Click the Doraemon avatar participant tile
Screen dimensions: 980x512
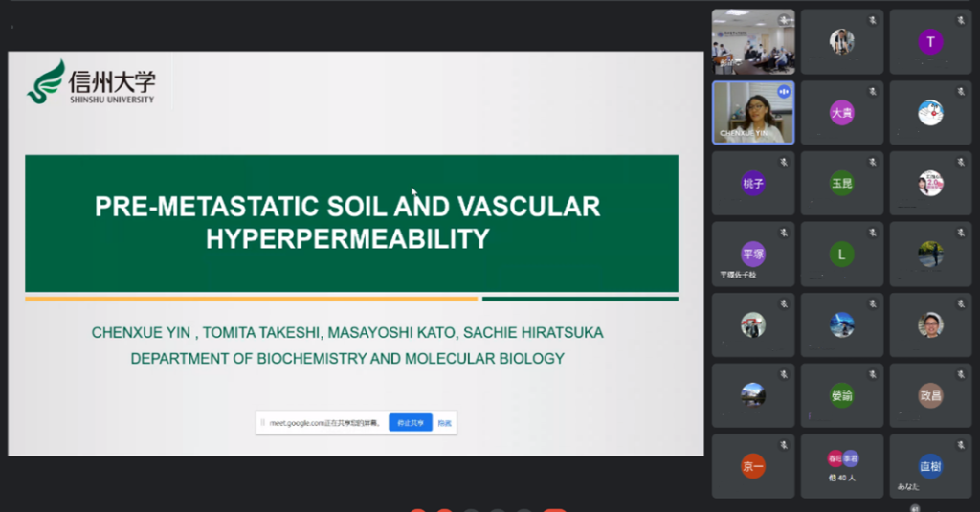930,112
